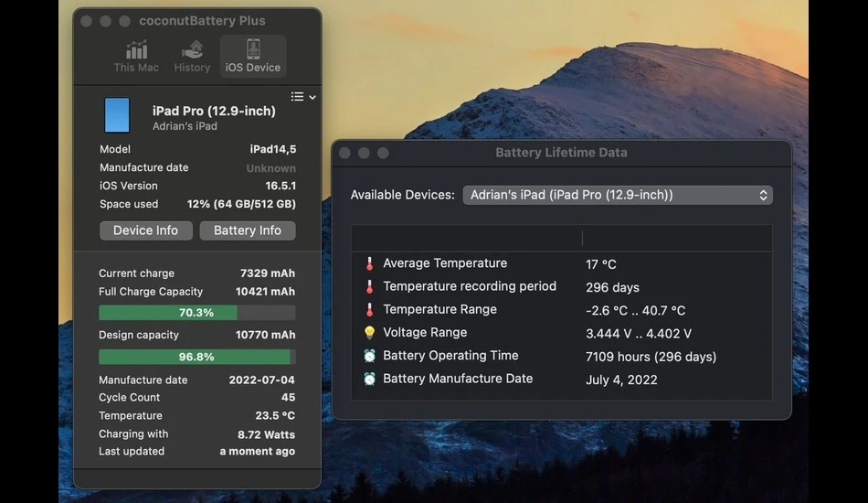Screen dimensions: 868x503
Task: Click the 96.8% design capacity bar
Action: tap(197, 357)
